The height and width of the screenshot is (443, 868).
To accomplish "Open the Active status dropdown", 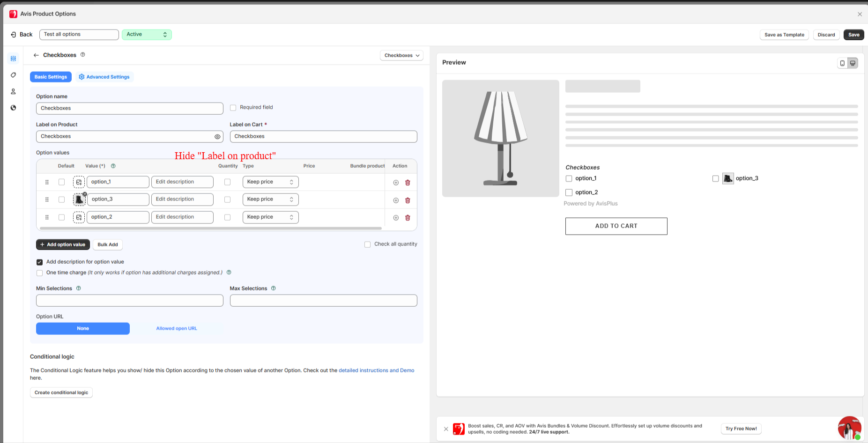I will click(147, 35).
